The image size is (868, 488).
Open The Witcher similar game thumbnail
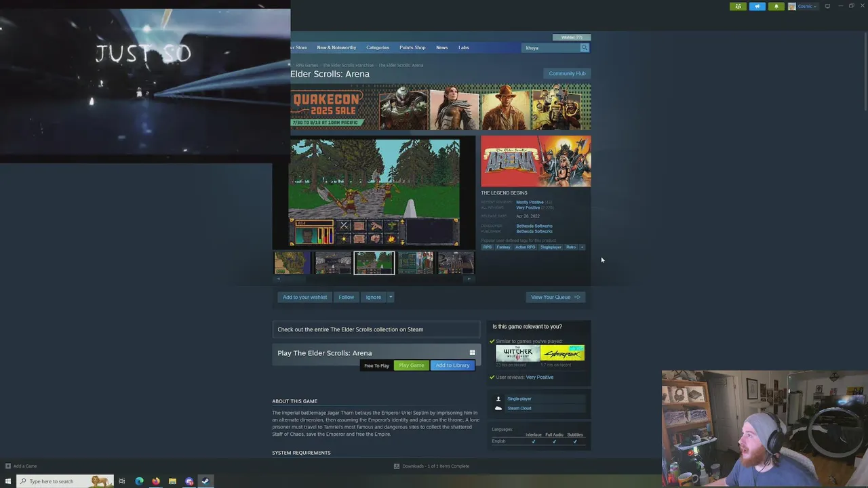click(517, 353)
